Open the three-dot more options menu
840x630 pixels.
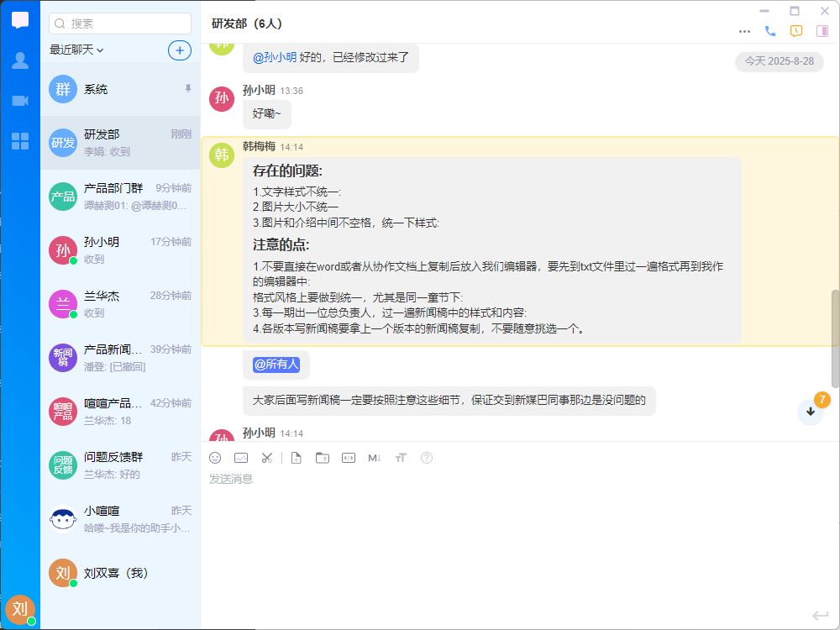(x=744, y=31)
